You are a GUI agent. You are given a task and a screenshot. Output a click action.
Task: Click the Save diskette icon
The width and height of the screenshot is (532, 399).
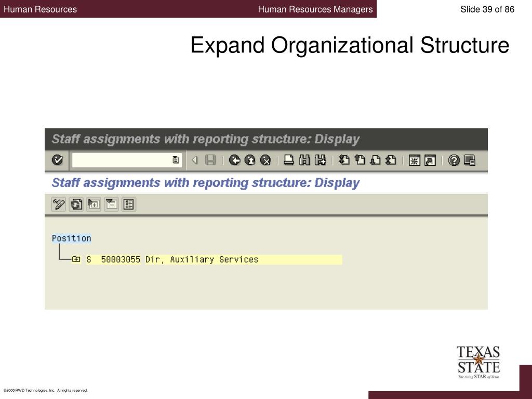[x=210, y=160]
